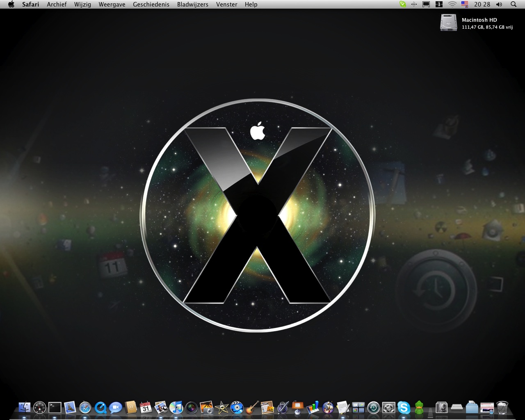Open iTunes from the dock
This screenshot has width=525, height=420.
tap(176, 407)
